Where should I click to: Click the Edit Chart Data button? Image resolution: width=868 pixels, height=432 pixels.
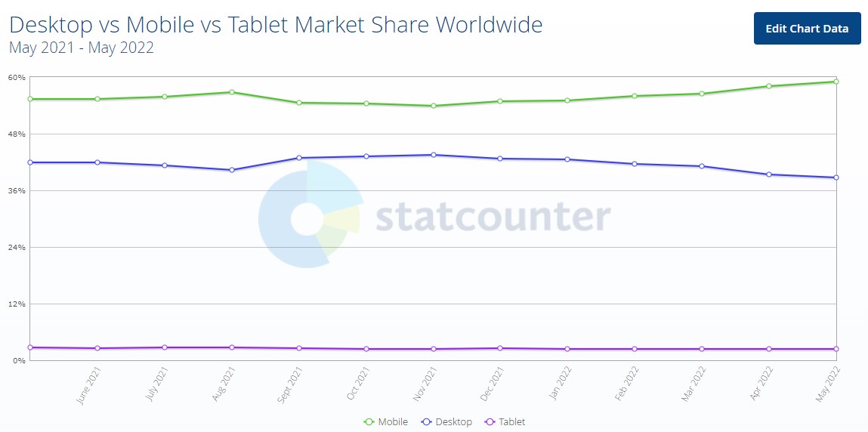point(807,29)
